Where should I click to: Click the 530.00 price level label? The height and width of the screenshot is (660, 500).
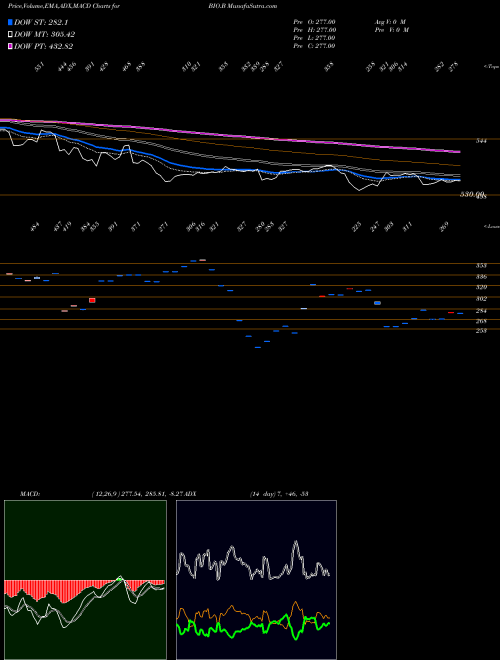tap(473, 194)
